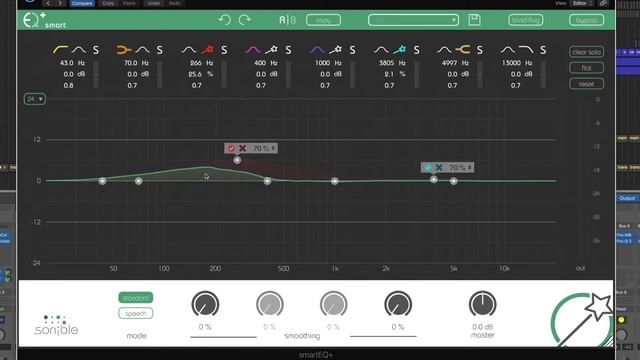Solo the 70.0 Hz band

tap(160, 50)
